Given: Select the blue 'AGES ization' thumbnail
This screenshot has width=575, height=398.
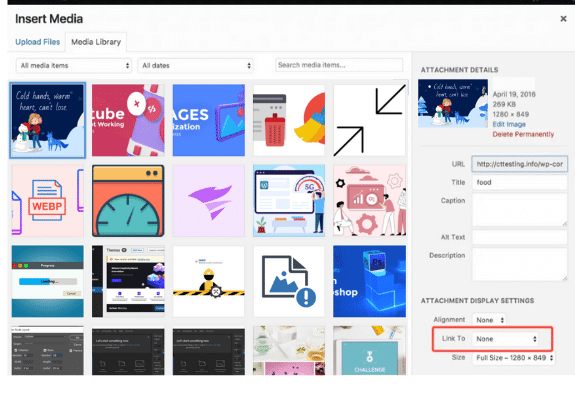Looking at the screenshot, I should pyautogui.click(x=209, y=120).
